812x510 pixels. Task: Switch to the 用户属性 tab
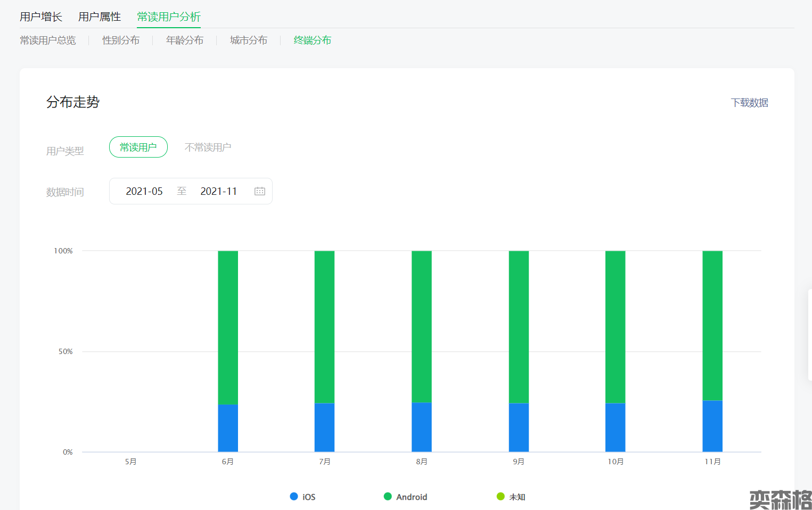(100, 17)
